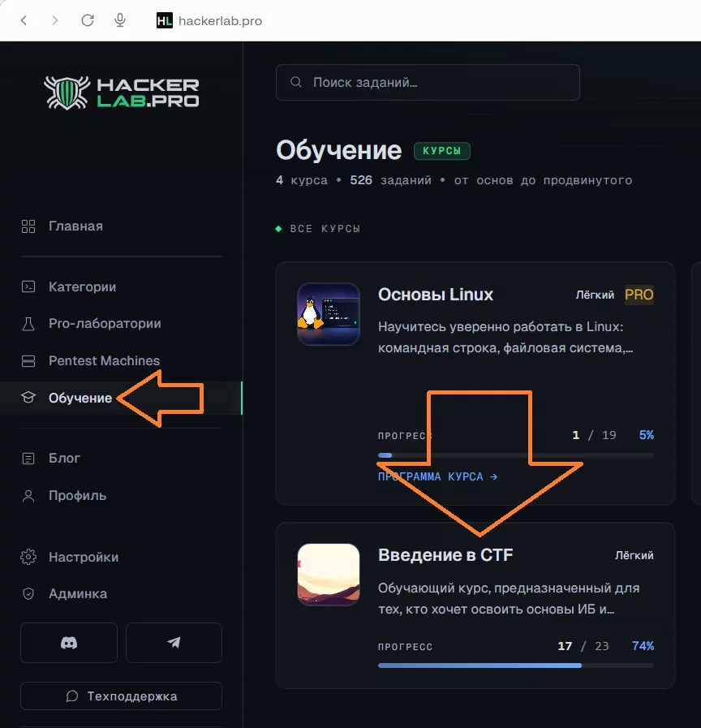This screenshot has height=728, width=701.
Task: Click the hackerlab.pro address bar
Action: click(220, 21)
